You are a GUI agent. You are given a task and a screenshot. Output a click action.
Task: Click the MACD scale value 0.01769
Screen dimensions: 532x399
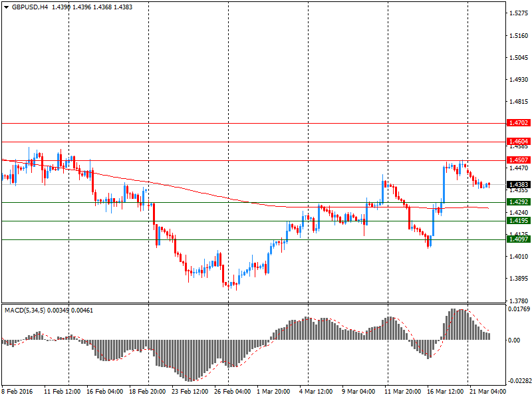[519, 309]
